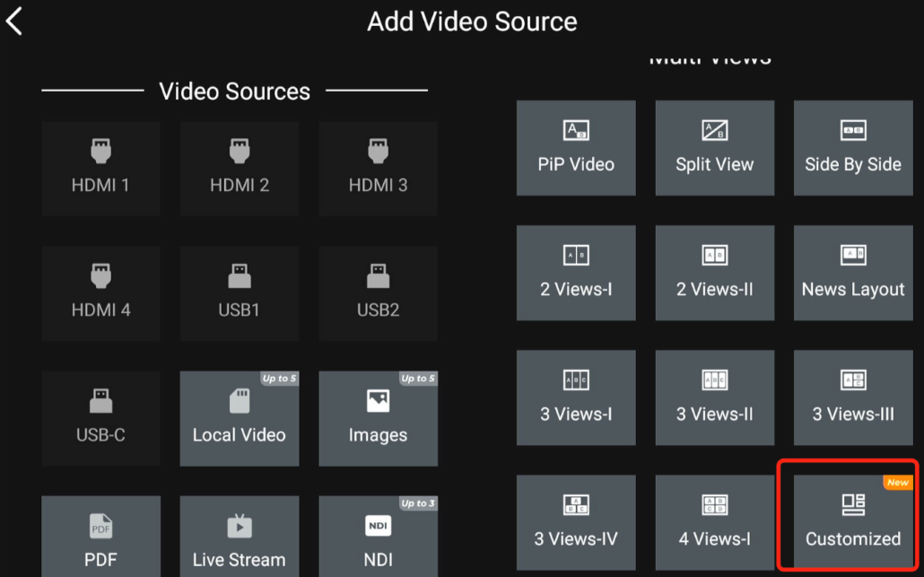Select 3 Views-III layout
The width and height of the screenshot is (924, 577).
(x=853, y=398)
